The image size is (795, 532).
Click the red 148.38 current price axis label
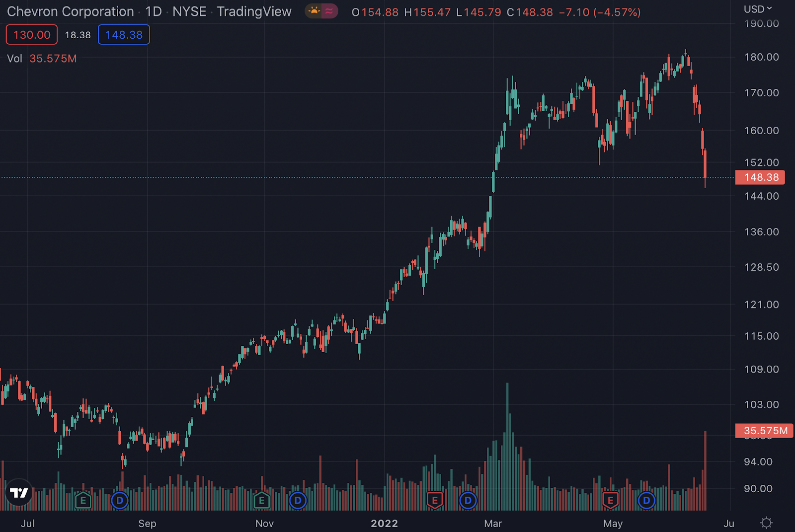click(x=760, y=177)
